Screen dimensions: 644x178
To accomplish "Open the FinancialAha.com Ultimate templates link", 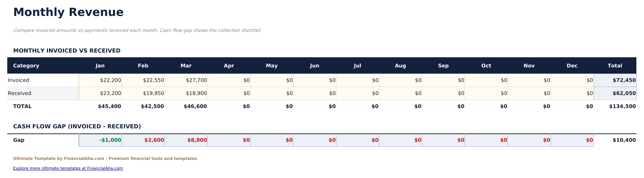I will (x=68, y=168).
